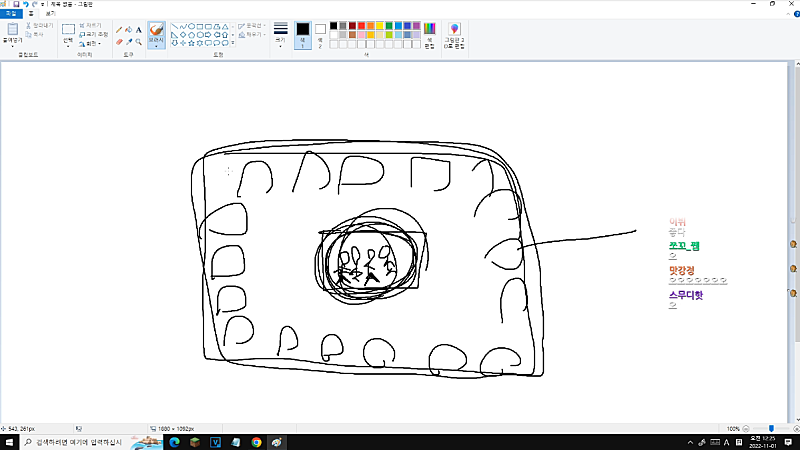800x450 pixels.
Task: Click the zoom out minus button
Action: pyautogui.click(x=746, y=429)
